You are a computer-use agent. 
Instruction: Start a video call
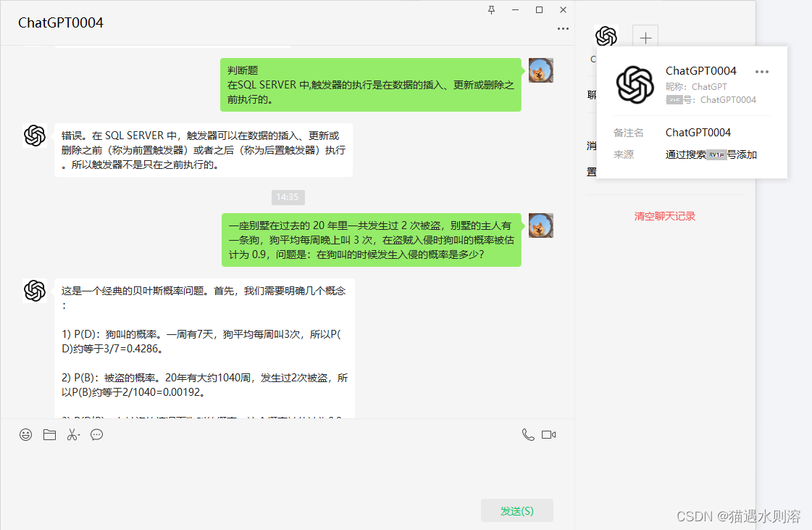(549, 434)
